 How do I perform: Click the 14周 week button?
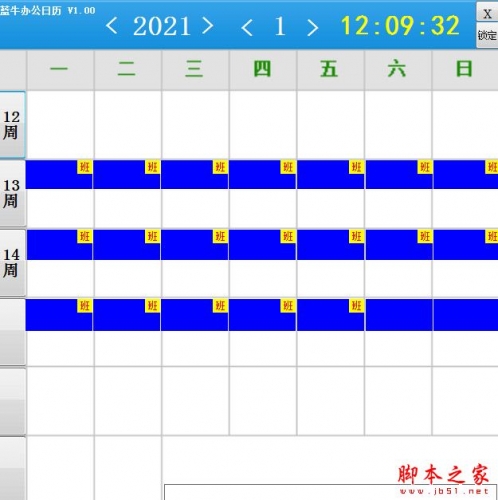(x=12, y=263)
